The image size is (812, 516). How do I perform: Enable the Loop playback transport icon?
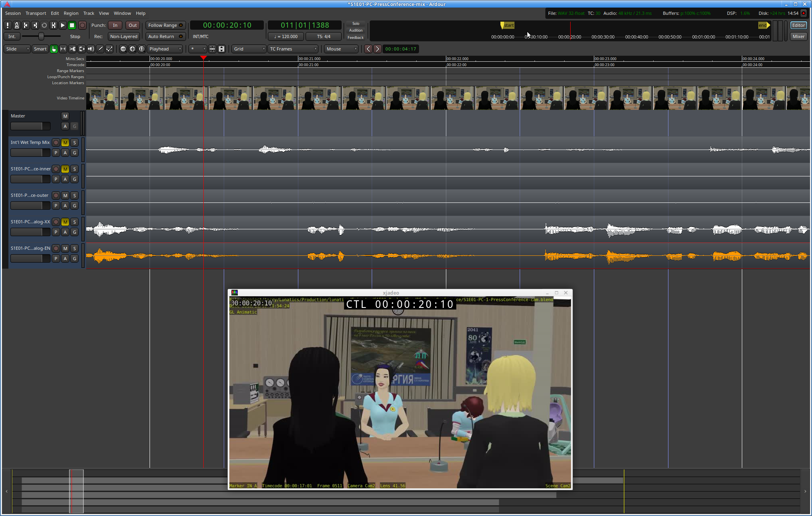coord(44,25)
